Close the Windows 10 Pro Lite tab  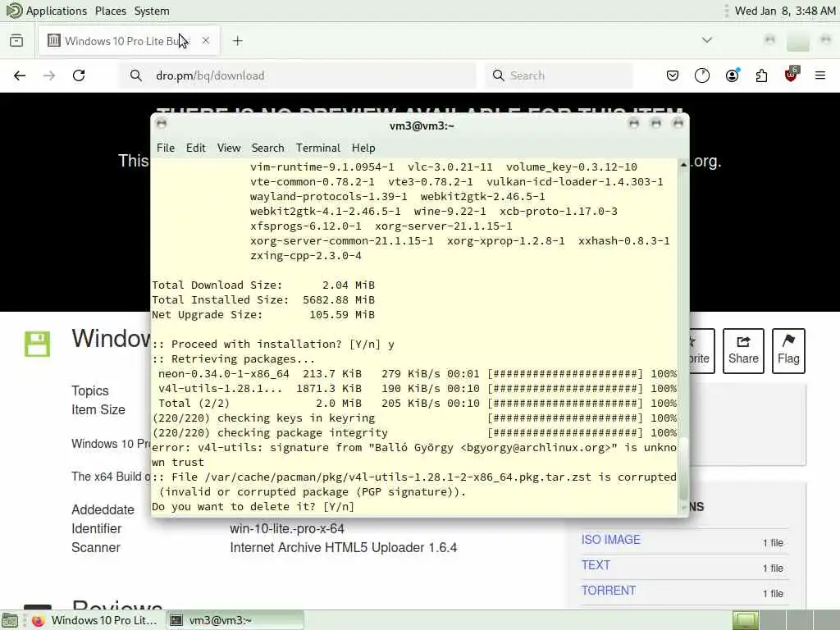click(x=206, y=40)
